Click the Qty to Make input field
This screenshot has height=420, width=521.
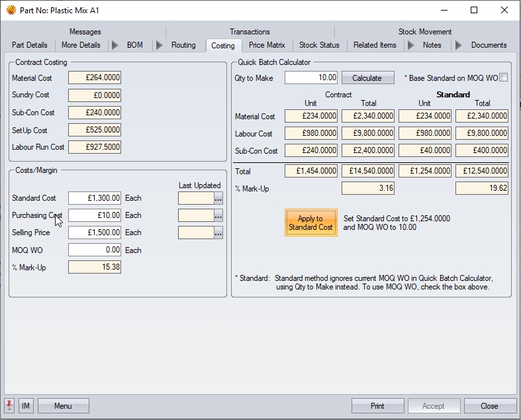(311, 78)
